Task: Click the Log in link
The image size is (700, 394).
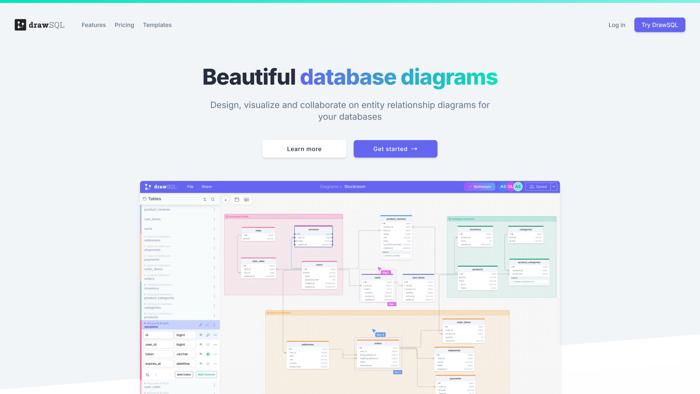Action: 617,25
